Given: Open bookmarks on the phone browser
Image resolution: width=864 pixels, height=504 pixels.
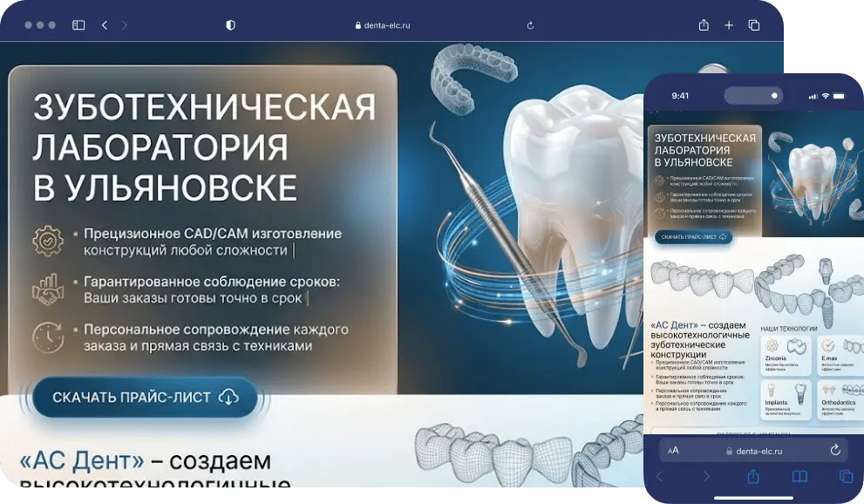Looking at the screenshot, I should (799, 476).
